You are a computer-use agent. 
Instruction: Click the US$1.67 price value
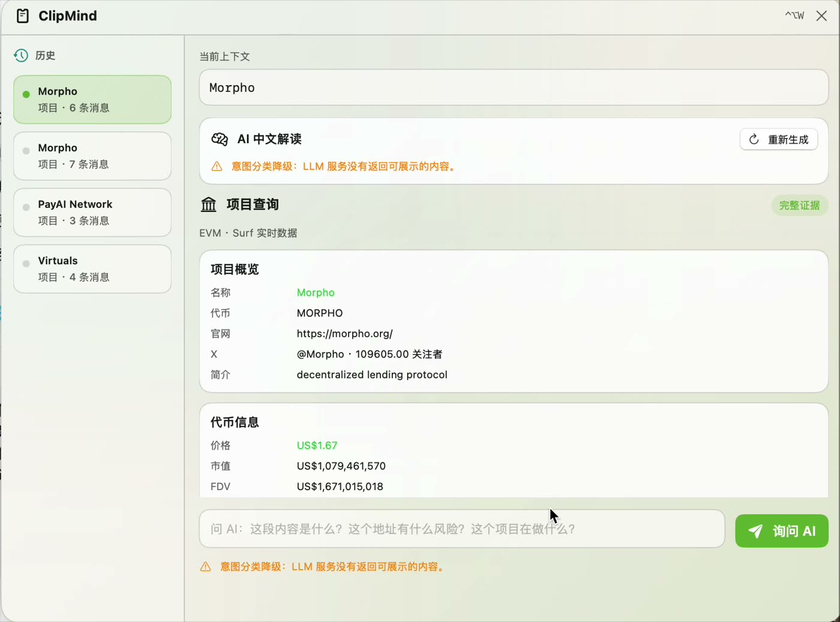coord(317,446)
